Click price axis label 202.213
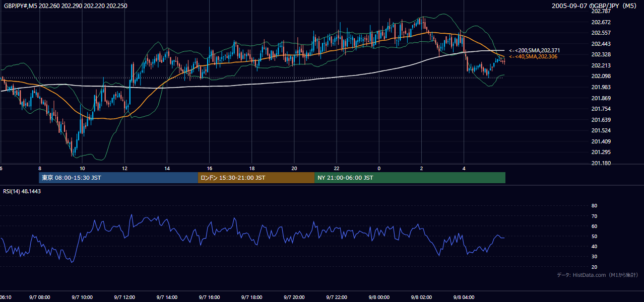The image size is (644, 302). (601, 65)
